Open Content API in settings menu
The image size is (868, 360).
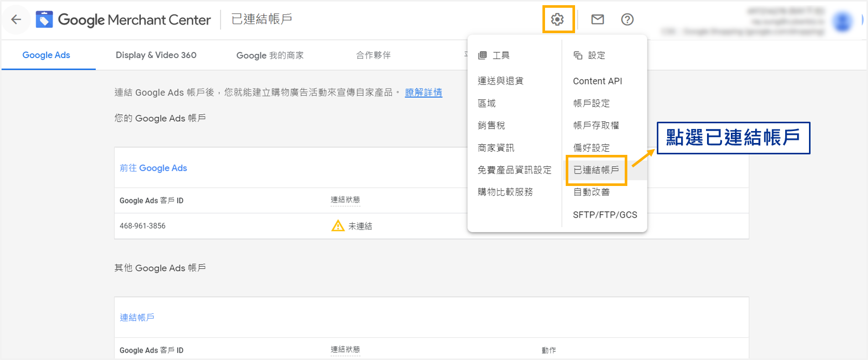click(598, 81)
